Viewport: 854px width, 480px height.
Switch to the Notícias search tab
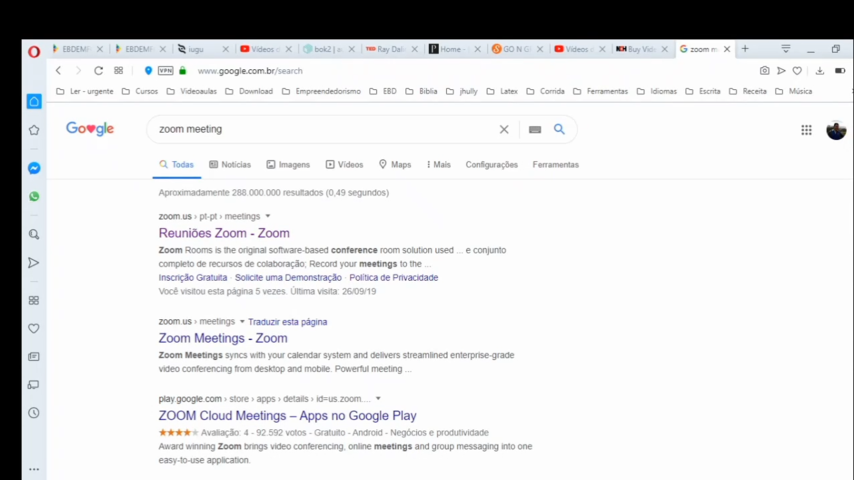pyautogui.click(x=230, y=165)
